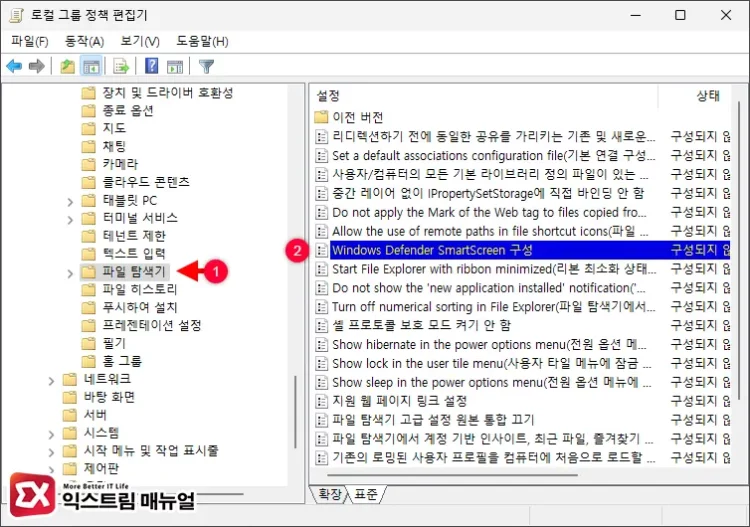
Task: Toggle the Show/Hide console tree icon
Action: [91, 66]
